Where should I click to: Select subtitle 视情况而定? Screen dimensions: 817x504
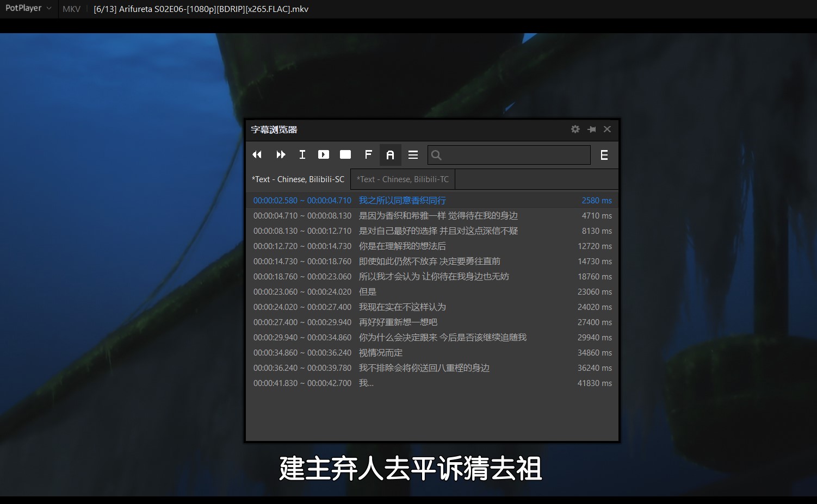(432, 353)
